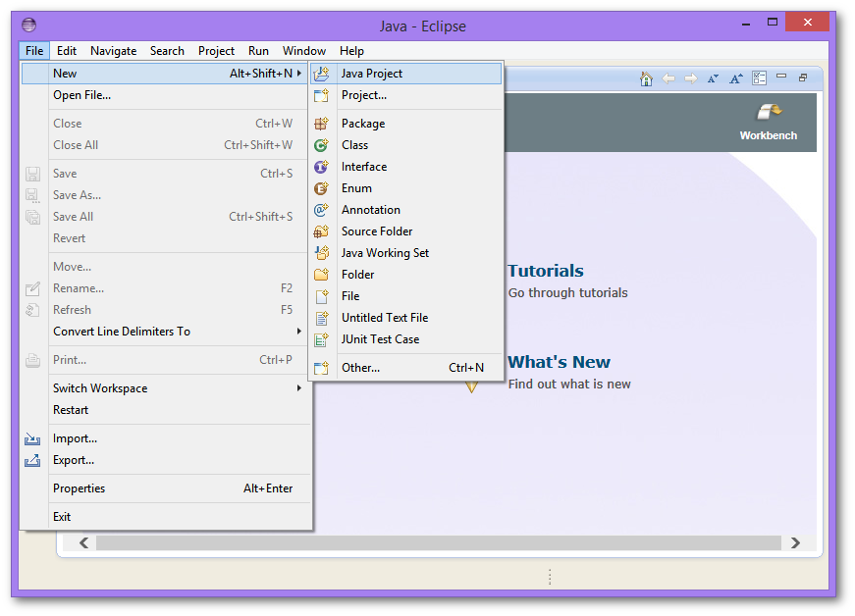Open the Run menu
Viewport: 855px width, 616px height.
click(x=258, y=51)
